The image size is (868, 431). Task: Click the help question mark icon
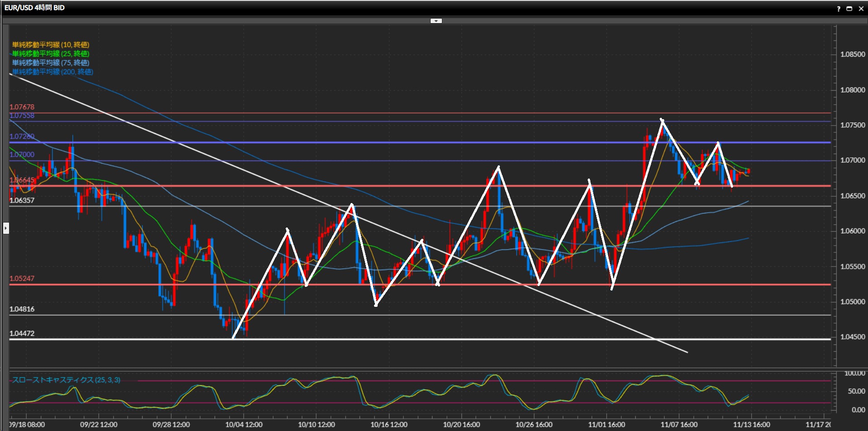coord(839,9)
